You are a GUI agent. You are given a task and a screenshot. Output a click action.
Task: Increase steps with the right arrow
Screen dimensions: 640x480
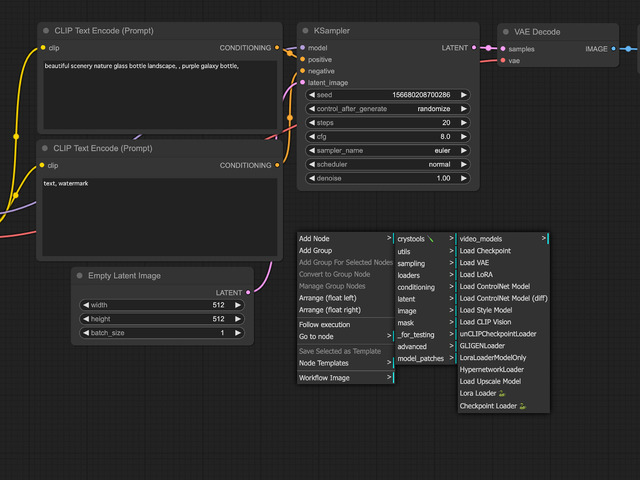(x=464, y=122)
